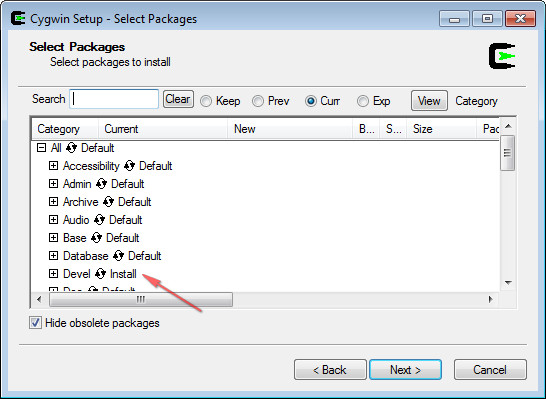
Task: Click the cycle icon beside Accessibility
Action: click(129, 166)
